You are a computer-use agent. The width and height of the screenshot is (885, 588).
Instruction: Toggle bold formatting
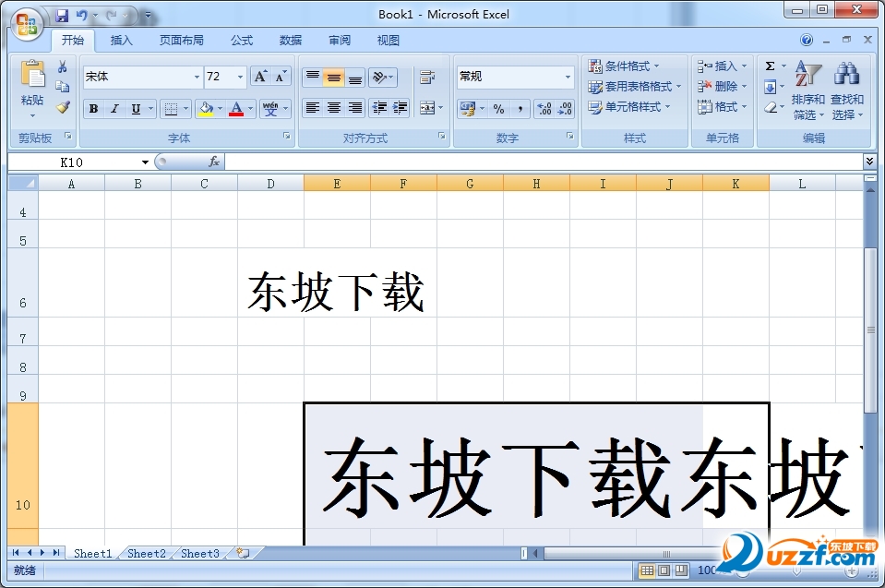[94, 108]
